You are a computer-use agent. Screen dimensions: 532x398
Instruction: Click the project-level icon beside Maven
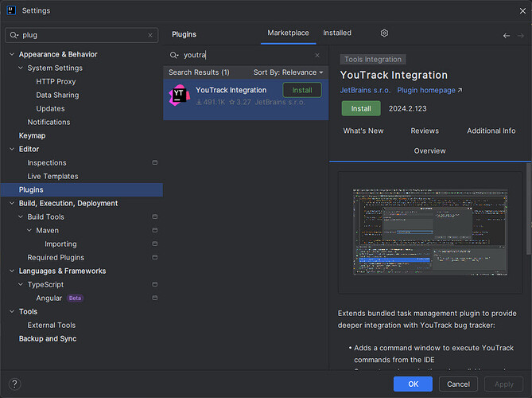point(155,230)
